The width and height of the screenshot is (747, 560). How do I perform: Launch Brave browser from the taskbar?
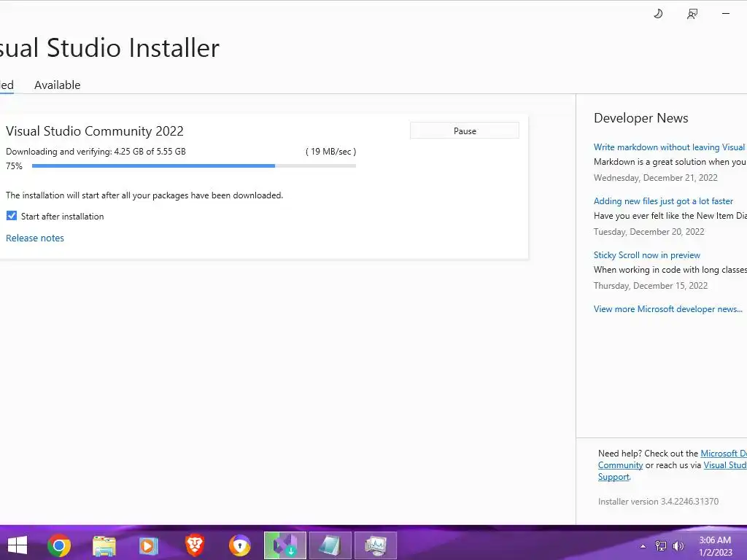(x=194, y=545)
